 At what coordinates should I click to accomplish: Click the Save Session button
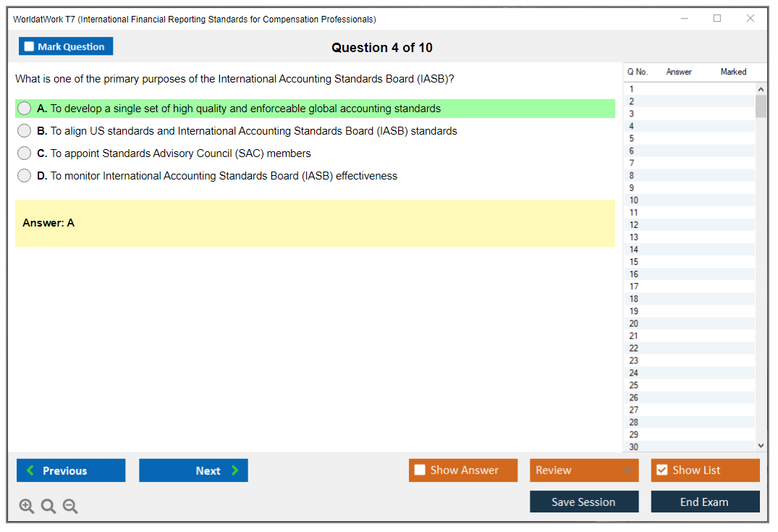coord(583,502)
